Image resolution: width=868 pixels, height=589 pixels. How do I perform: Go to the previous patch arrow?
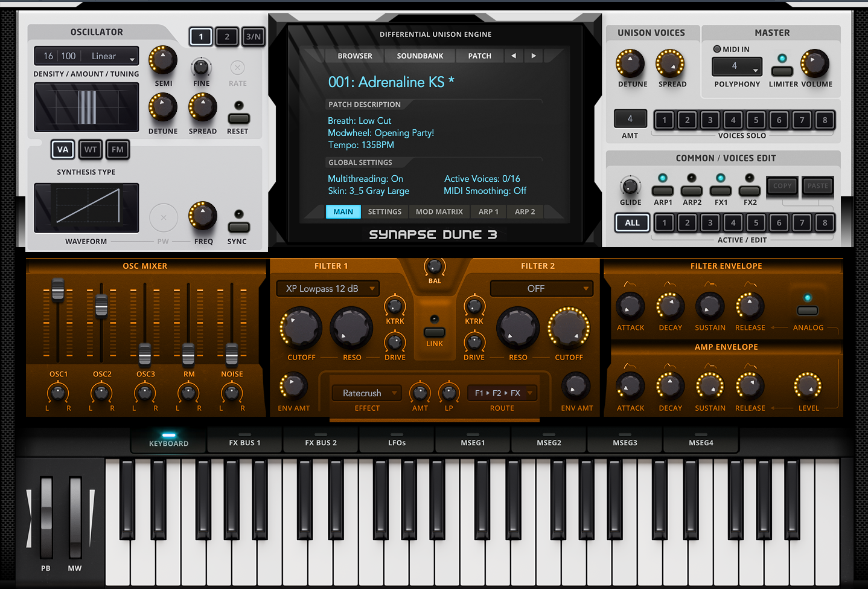[x=514, y=56]
